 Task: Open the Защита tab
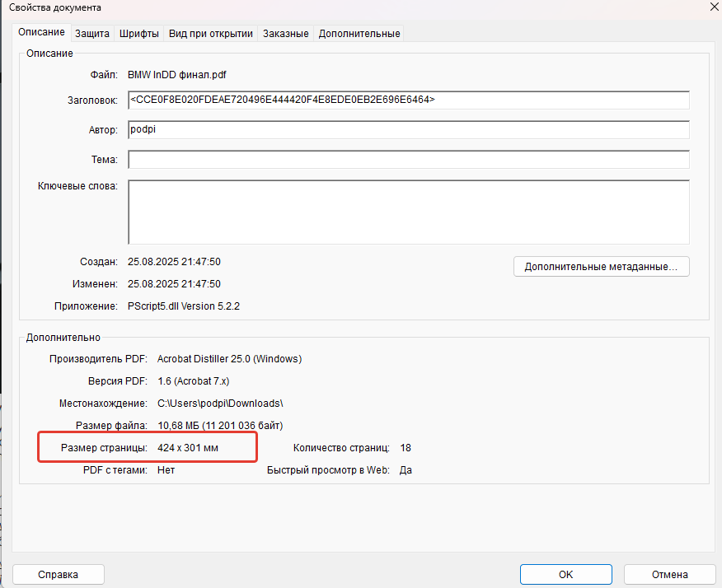[92, 34]
